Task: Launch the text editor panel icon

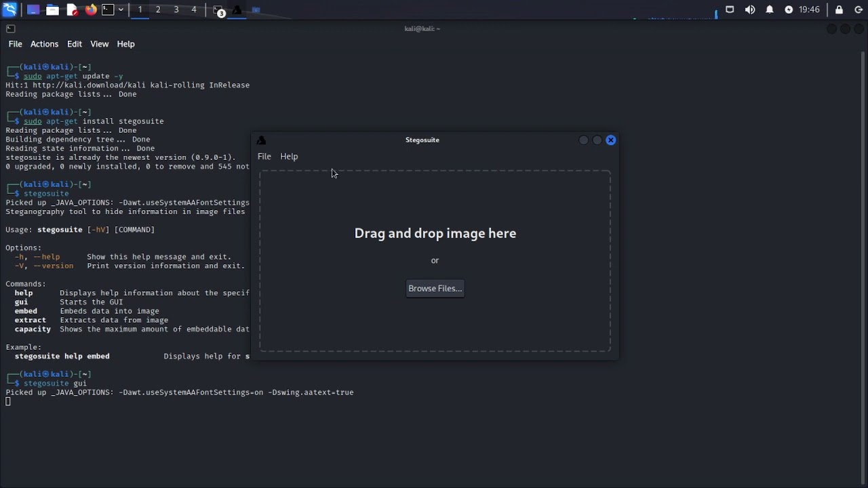Action: (72, 10)
